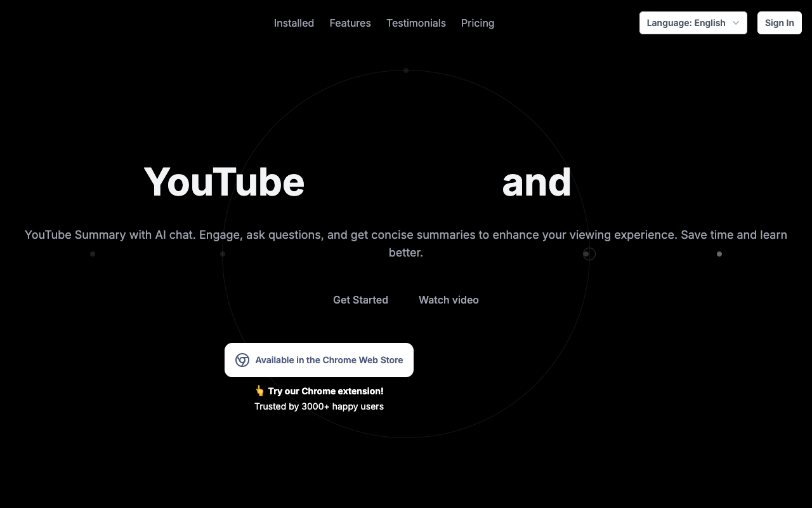Screen dimensions: 812x508
Task: Click the YouTube Summary description paragraph
Action: [406, 243]
